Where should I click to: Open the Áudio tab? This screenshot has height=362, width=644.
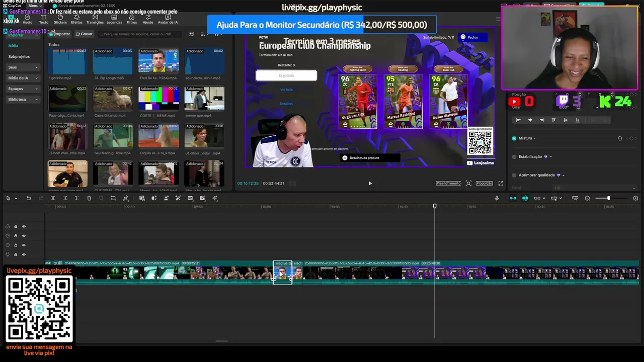[x=27, y=20]
